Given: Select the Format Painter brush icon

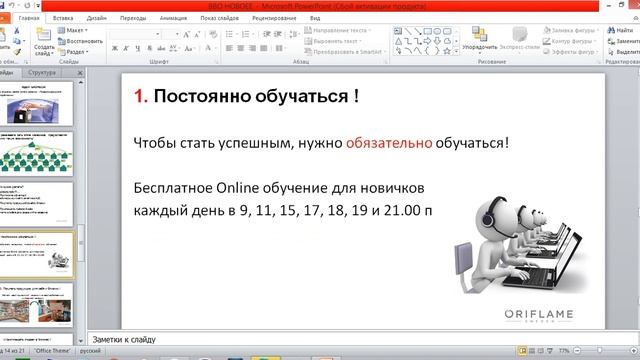Looking at the screenshot, I should tap(17, 51).
